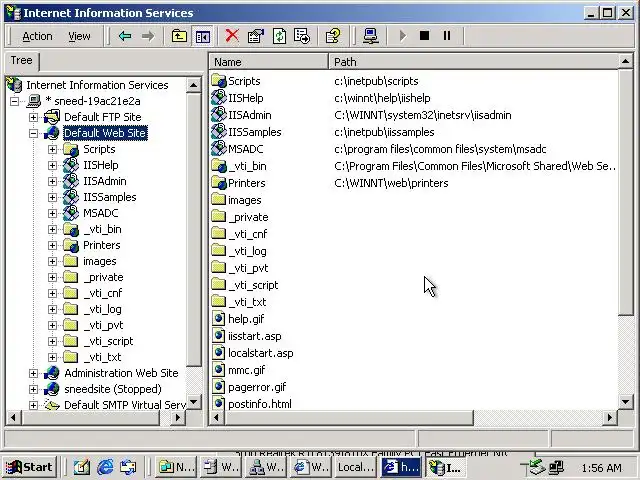
Task: Sort by the Name column header
Action: pos(269,62)
